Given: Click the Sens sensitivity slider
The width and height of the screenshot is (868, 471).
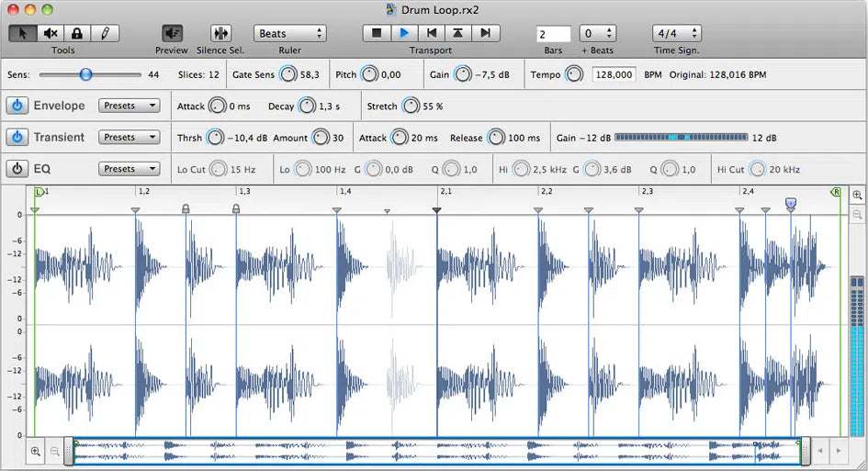Looking at the screenshot, I should [x=85, y=74].
